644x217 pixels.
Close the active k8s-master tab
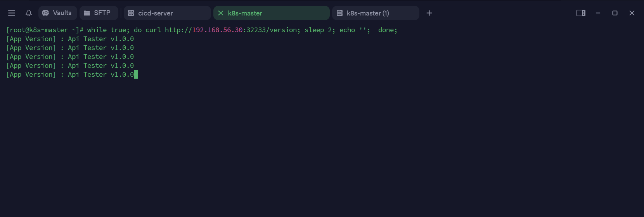pos(221,13)
